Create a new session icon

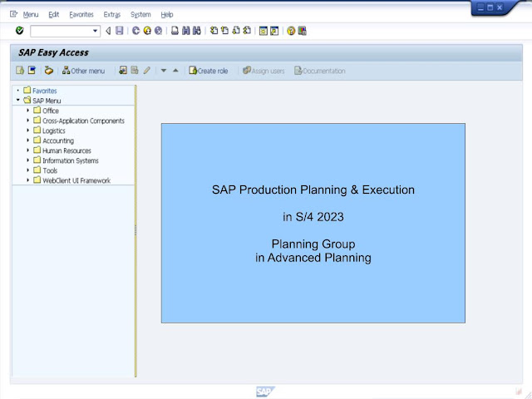click(264, 31)
